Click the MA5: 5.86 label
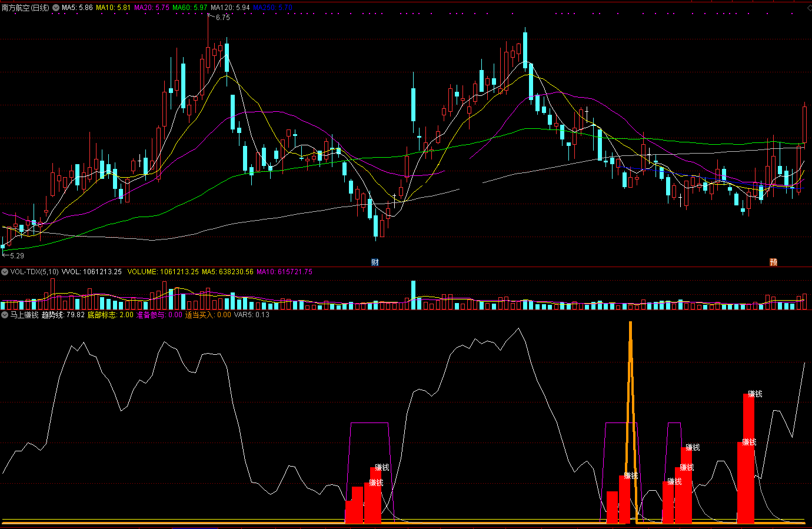812x529 pixels. [77, 8]
